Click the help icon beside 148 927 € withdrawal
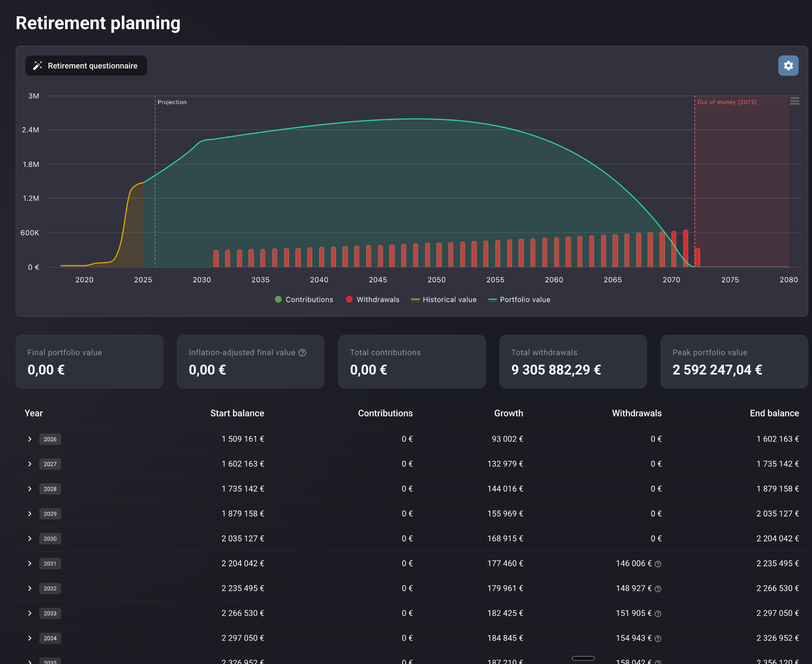 click(658, 589)
